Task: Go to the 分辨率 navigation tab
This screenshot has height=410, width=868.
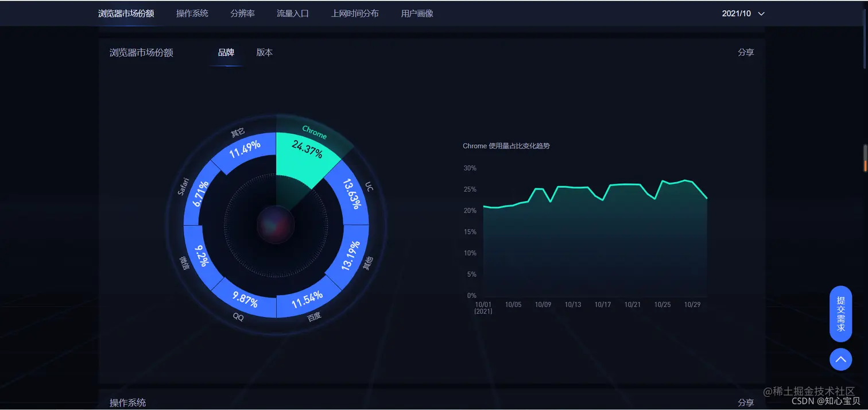Action: click(243, 13)
